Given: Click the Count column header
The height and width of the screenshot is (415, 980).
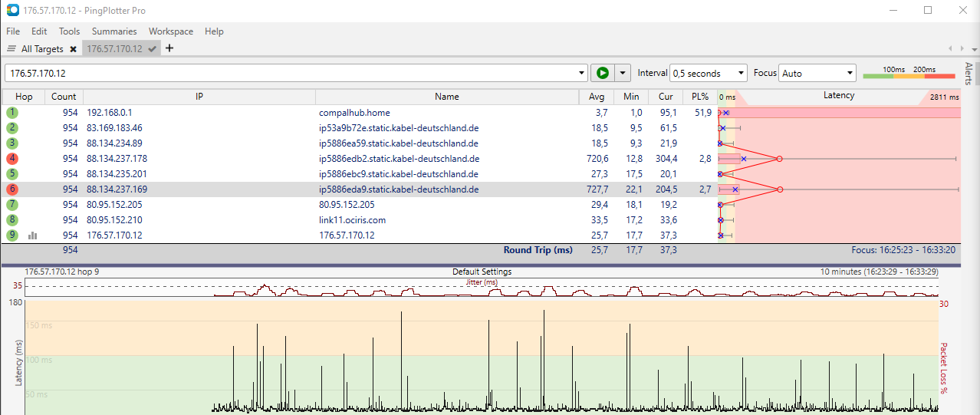Looking at the screenshot, I should (x=64, y=97).
